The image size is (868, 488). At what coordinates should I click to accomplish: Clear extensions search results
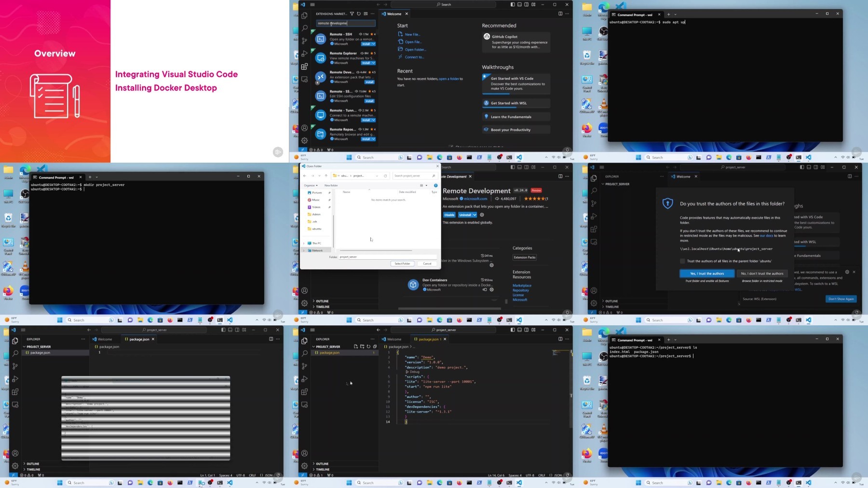point(366,14)
